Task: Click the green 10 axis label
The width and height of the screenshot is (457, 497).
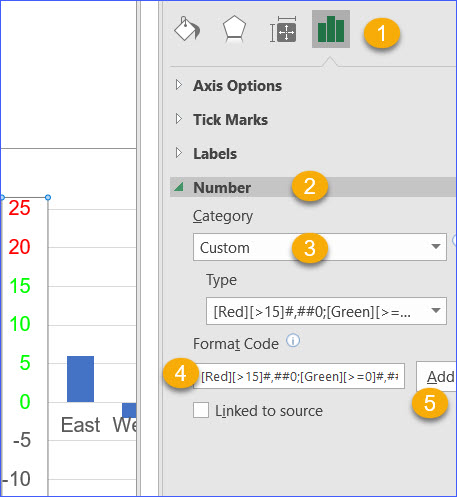Action: pyautogui.click(x=20, y=324)
